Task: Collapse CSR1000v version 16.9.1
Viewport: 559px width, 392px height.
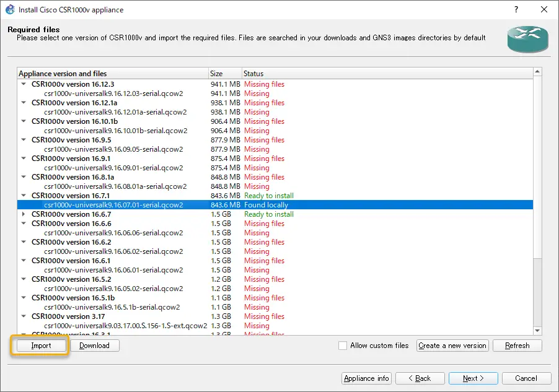Action: click(x=24, y=159)
